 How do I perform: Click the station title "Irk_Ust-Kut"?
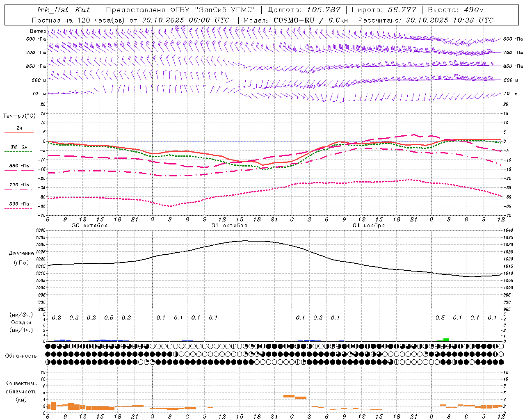click(63, 10)
